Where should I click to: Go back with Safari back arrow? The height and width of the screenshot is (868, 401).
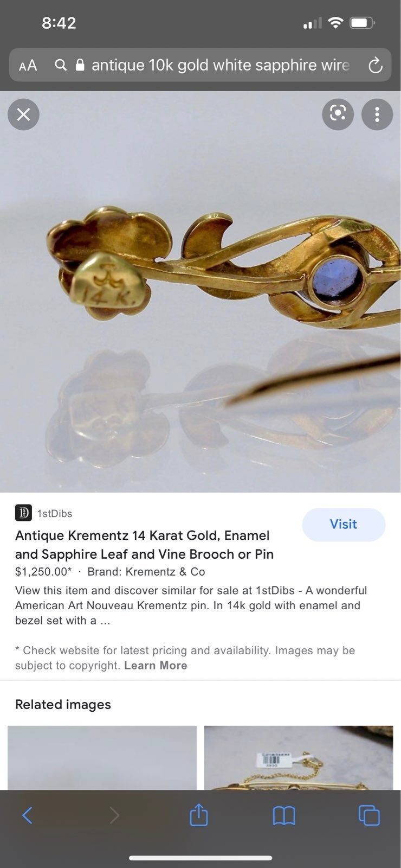pos(27,815)
